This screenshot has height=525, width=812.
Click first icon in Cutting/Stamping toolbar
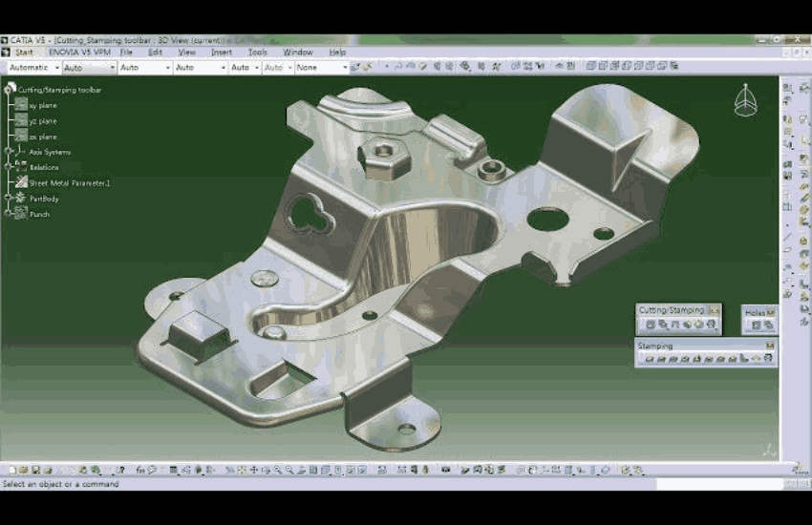click(x=651, y=325)
